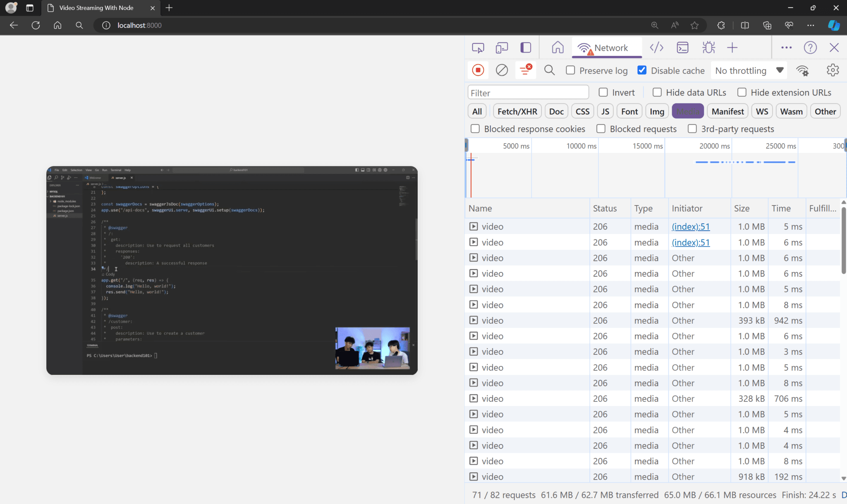Open DevTools settings gear
The height and width of the screenshot is (504, 847).
pyautogui.click(x=832, y=70)
